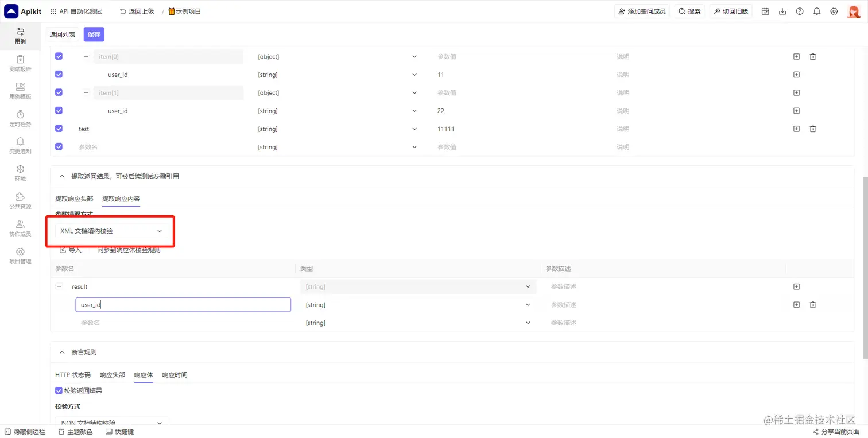Open the notifications bell icon
This screenshot has width=868, height=438.
tap(817, 11)
